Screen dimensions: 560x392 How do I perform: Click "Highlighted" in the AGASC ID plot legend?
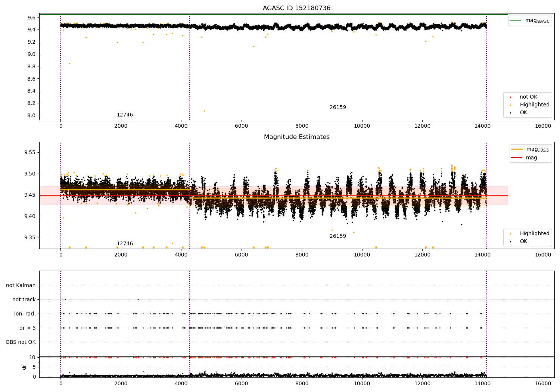[x=535, y=105]
